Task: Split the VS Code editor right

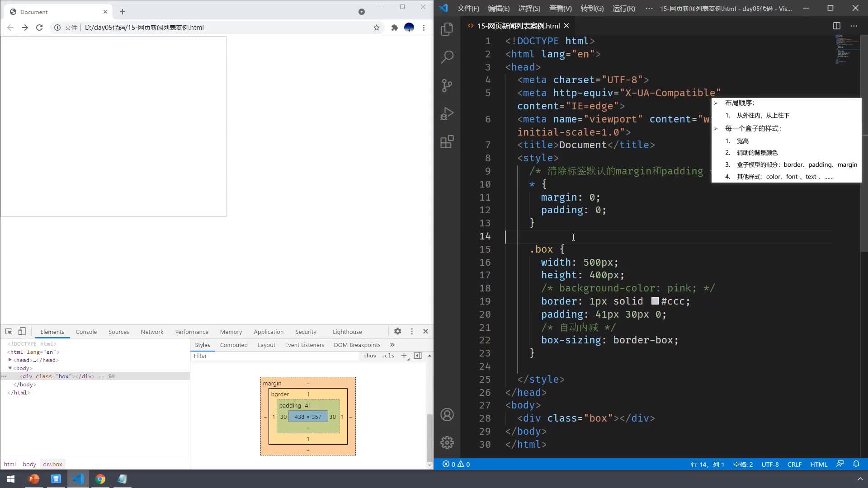Action: 837,26
